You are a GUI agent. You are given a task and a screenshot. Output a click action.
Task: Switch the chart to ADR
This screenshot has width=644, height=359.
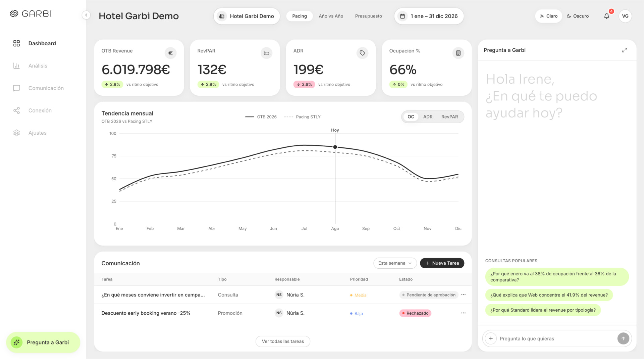[428, 117]
